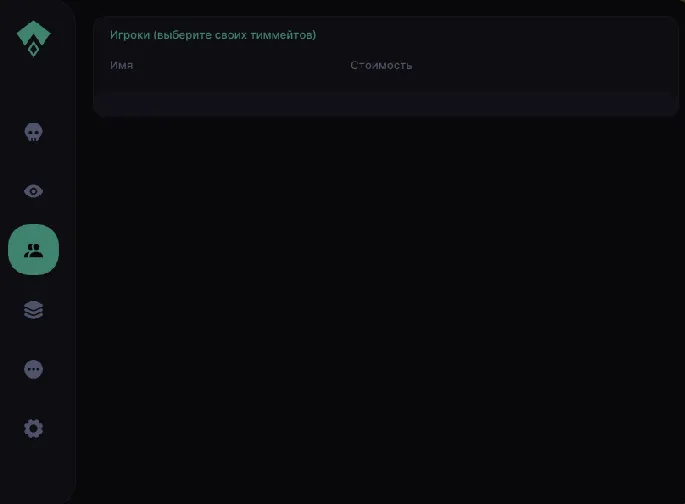The width and height of the screenshot is (685, 504).
Task: Open the skull section in the sidebar
Action: [33, 132]
